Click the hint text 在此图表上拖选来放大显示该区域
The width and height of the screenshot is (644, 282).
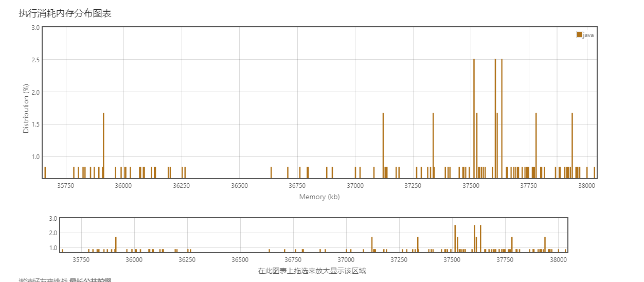coord(312,271)
